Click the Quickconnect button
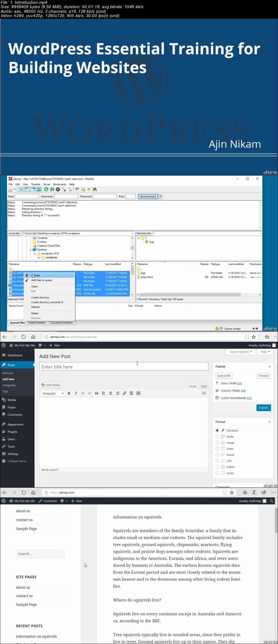 click(148, 197)
